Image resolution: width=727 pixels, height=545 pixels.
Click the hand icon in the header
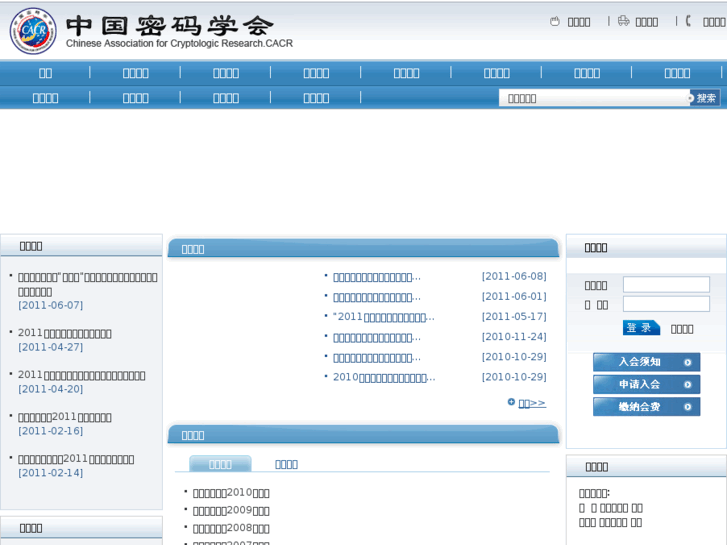coord(555,21)
